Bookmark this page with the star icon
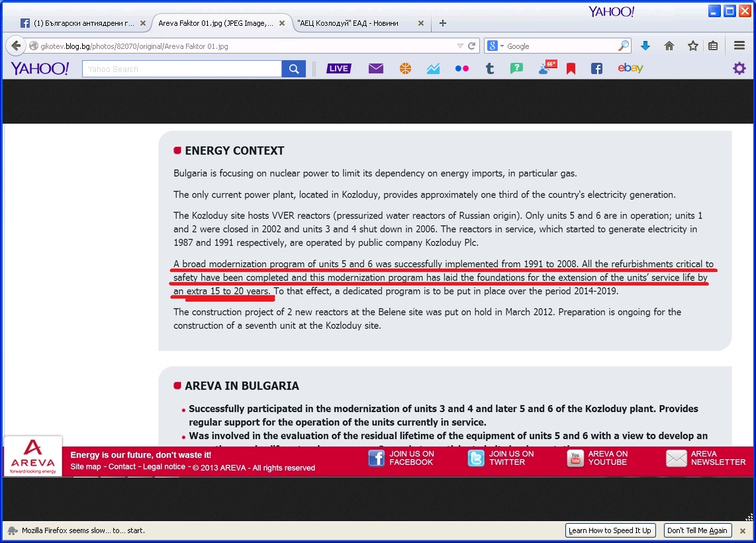756x543 pixels. [692, 46]
